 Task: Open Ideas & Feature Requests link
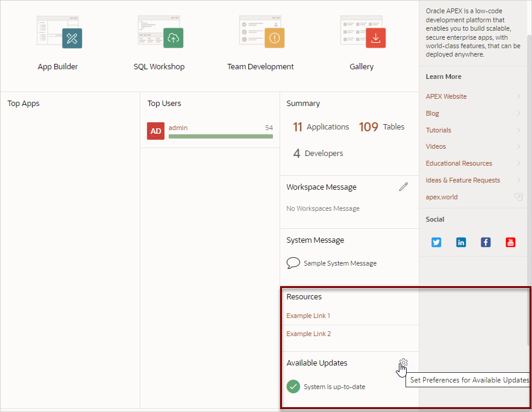463,180
